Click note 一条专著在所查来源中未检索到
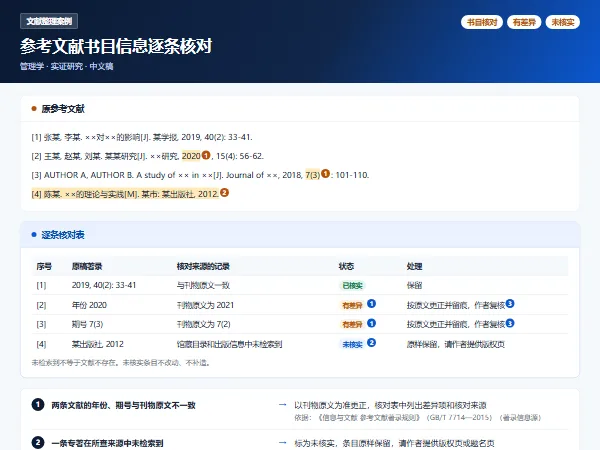The width and height of the screenshot is (600, 450). pyautogui.click(x=108, y=443)
